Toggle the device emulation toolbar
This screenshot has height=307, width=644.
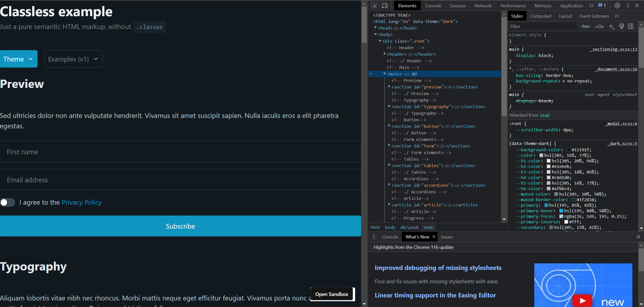coord(385,6)
